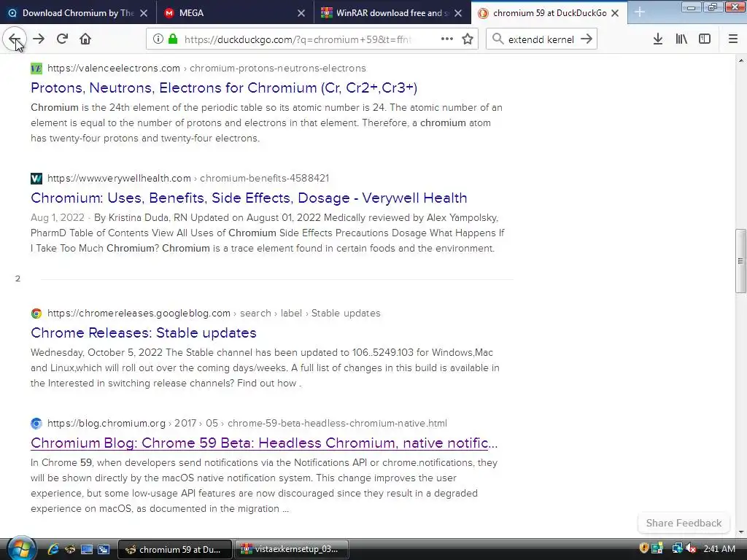This screenshot has width=747, height=560.
Task: Open 'Chrome Releases: Stable updates' result
Action: tap(144, 332)
